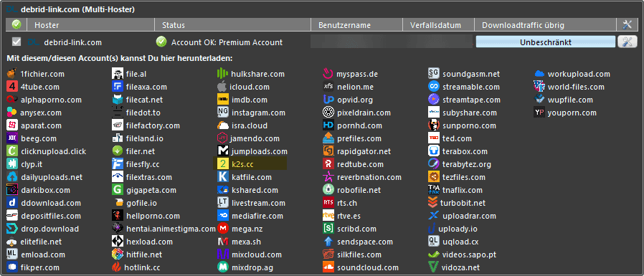
Task: Click the 4tube.com hoster icon
Action: tap(12, 87)
